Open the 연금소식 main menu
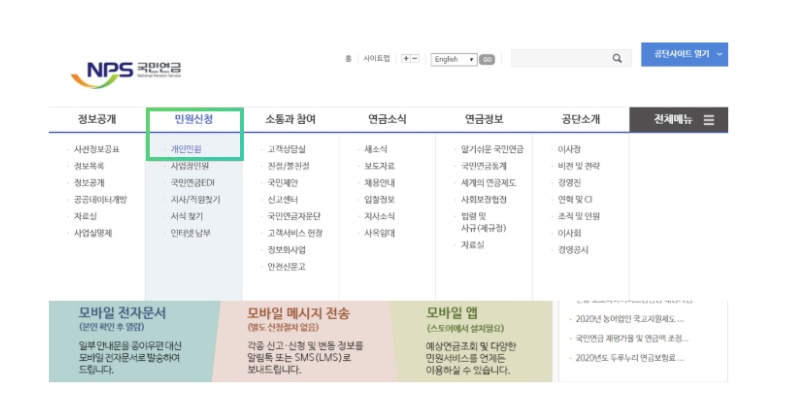 (x=387, y=120)
